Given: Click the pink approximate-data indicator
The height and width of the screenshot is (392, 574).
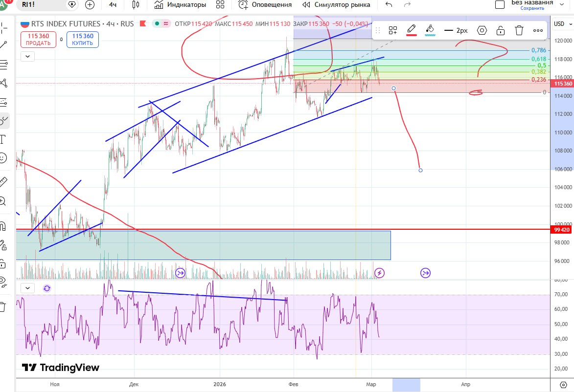Looking at the screenshot, I should click(166, 24).
